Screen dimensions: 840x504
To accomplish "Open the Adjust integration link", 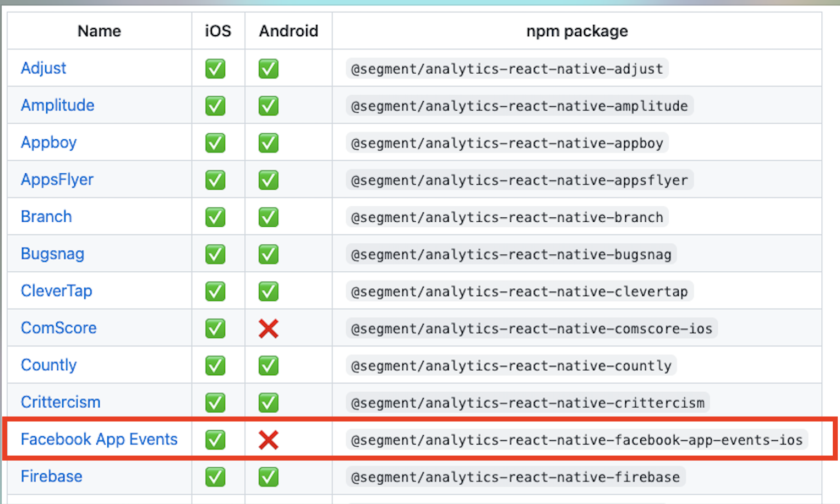I will click(43, 68).
